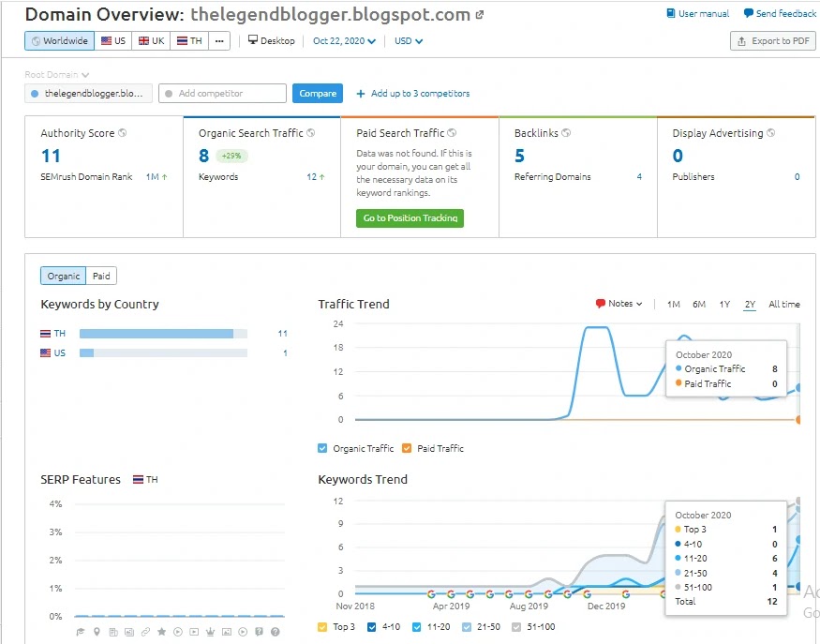Click the Send feedback speech bubble icon

pyautogui.click(x=749, y=13)
